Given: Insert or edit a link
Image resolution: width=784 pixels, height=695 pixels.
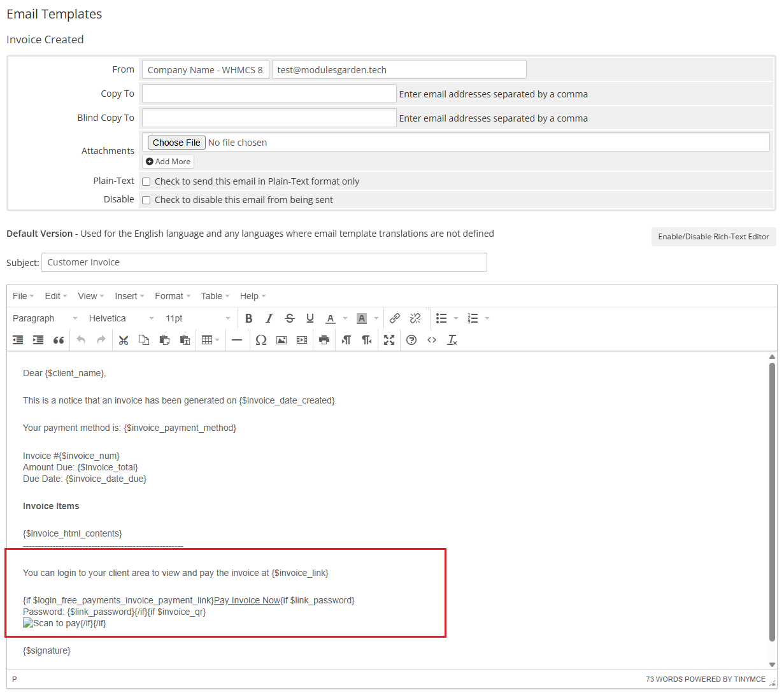Looking at the screenshot, I should [x=395, y=318].
